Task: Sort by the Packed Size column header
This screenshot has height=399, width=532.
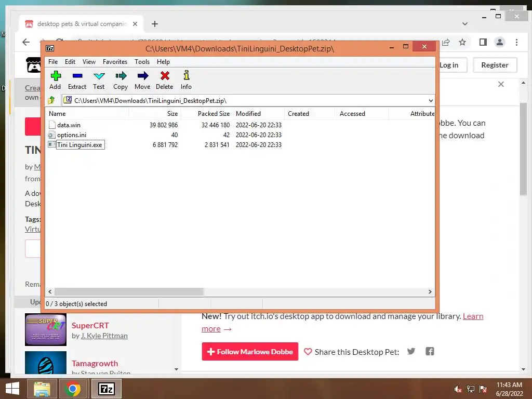Action: pos(206,114)
